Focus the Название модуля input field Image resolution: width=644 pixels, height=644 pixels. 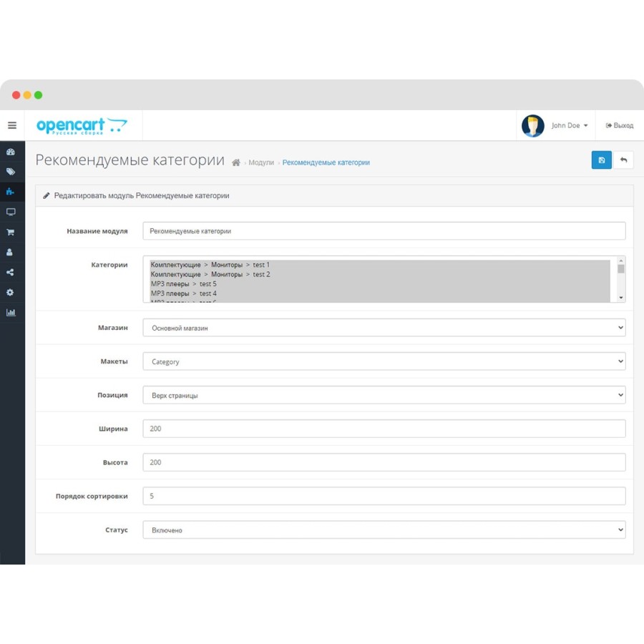click(x=384, y=231)
